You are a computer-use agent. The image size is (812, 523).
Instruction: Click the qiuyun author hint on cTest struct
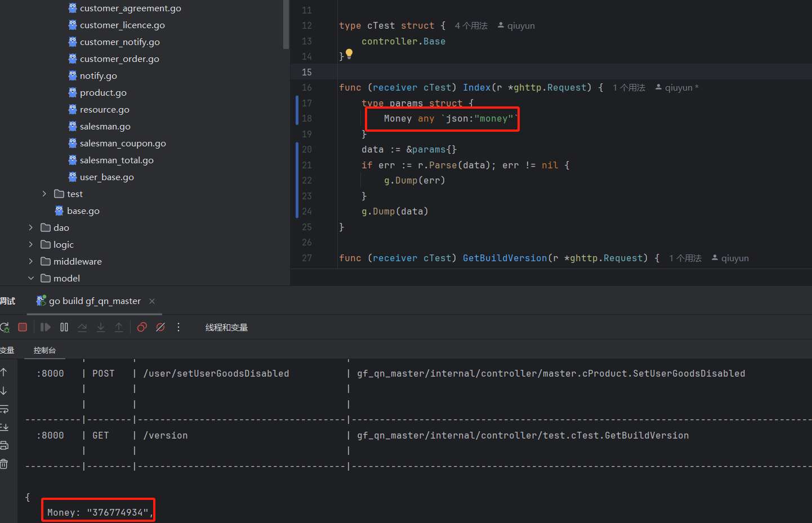516,26
